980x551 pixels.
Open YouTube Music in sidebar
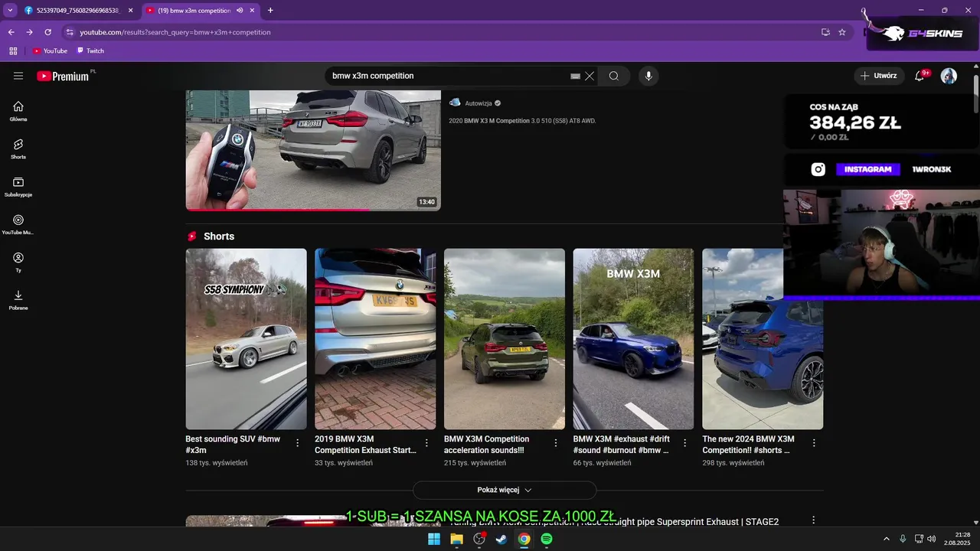coord(18,224)
